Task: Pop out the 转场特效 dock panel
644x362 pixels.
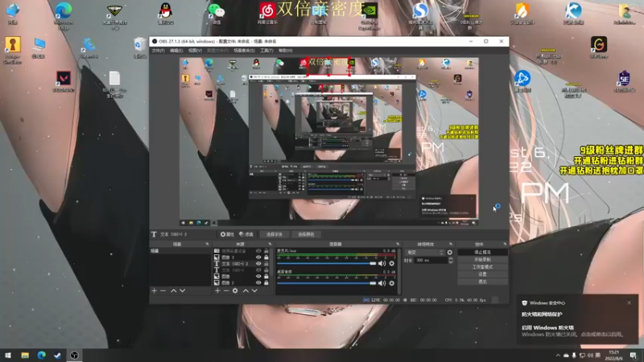Action: 451,245
